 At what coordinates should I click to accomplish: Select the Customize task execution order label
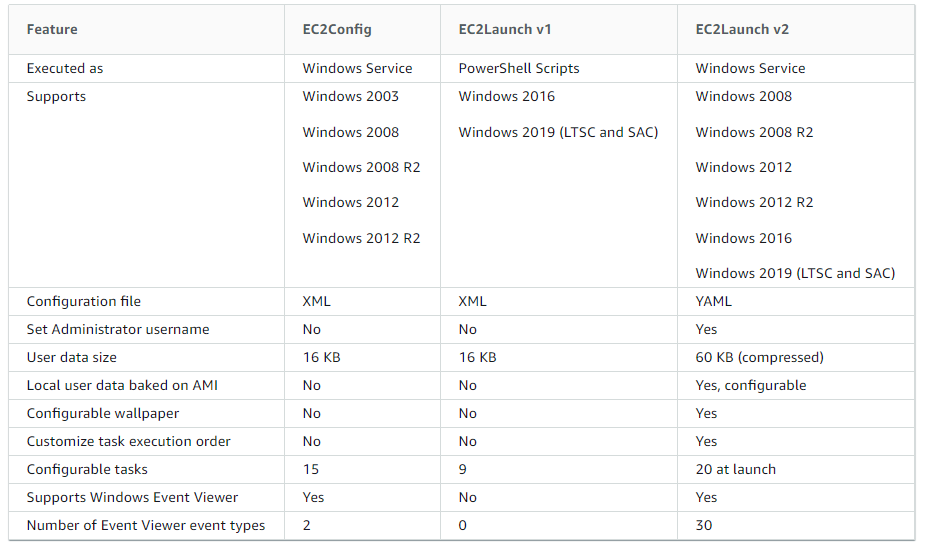[x=129, y=441]
